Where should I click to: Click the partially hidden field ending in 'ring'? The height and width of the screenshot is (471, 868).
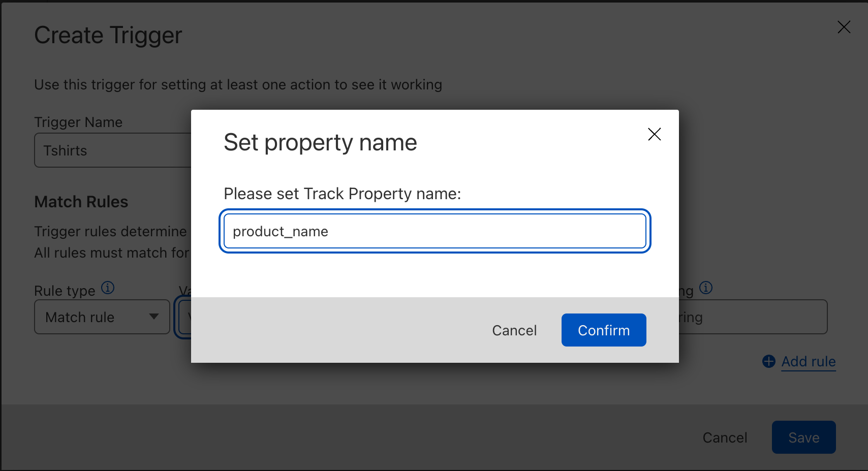pos(752,317)
